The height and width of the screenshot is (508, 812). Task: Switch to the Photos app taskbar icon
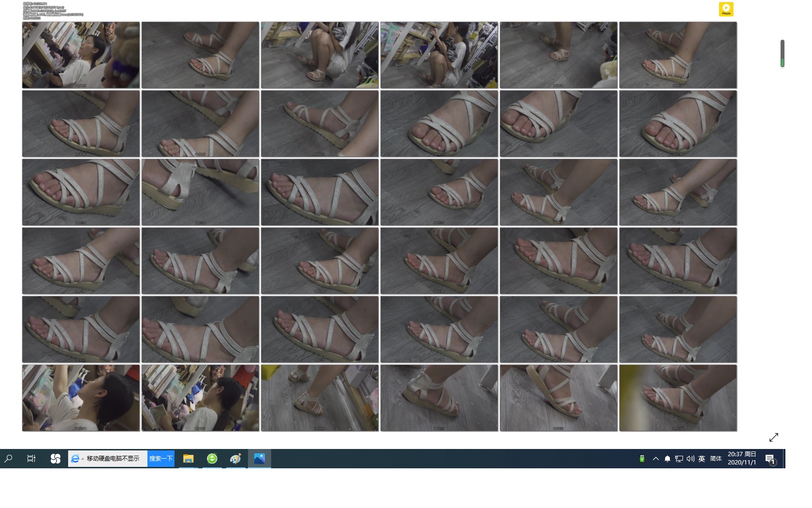coord(260,459)
